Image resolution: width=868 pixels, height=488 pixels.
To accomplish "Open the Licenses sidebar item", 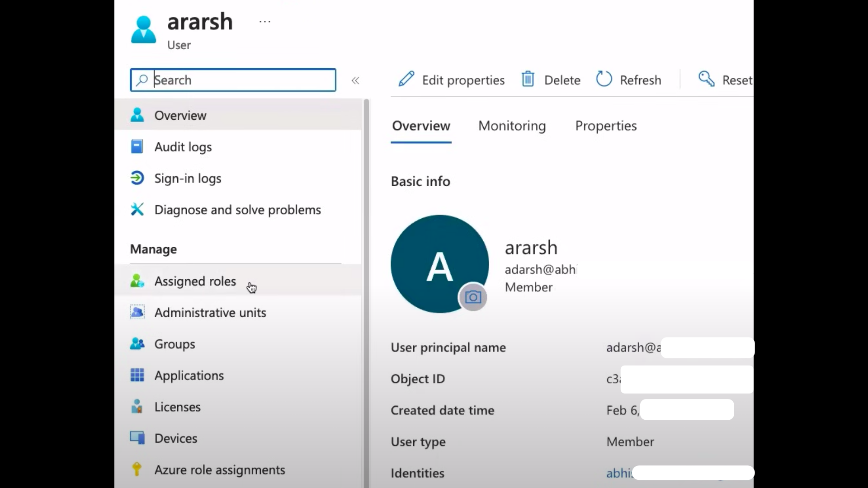I will pyautogui.click(x=177, y=407).
